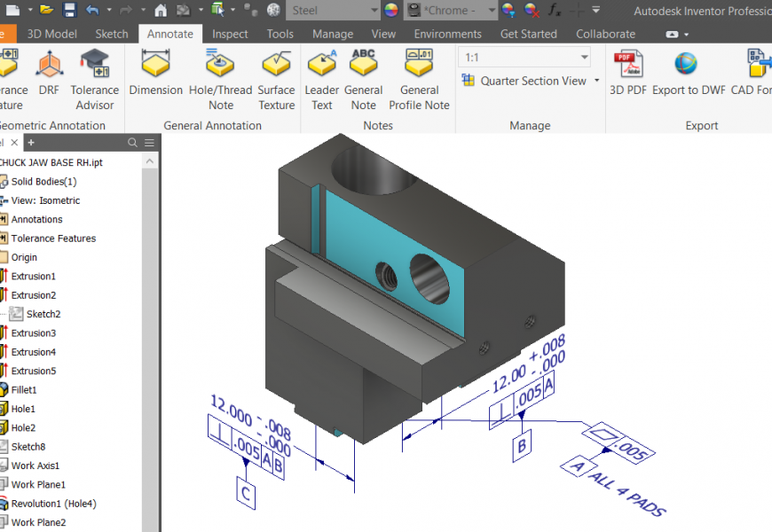The image size is (772, 532).
Task: Click the appearance color wheel icon
Action: (x=391, y=10)
